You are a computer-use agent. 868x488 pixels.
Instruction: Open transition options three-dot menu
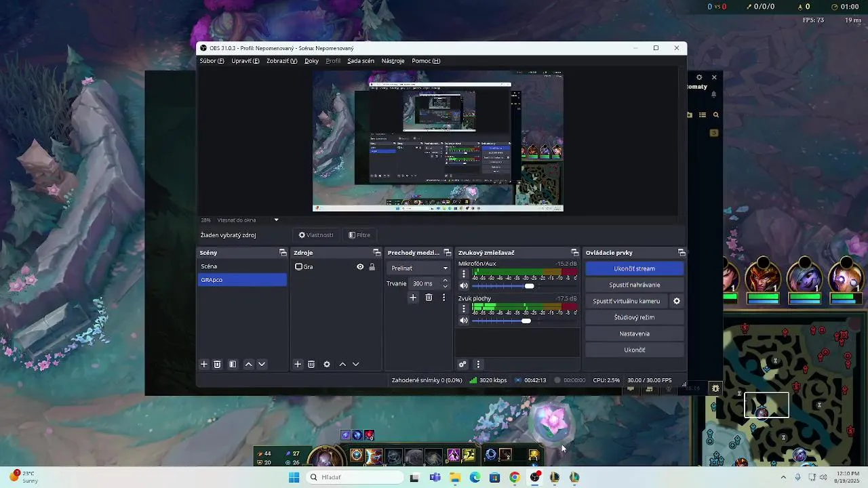tap(444, 298)
